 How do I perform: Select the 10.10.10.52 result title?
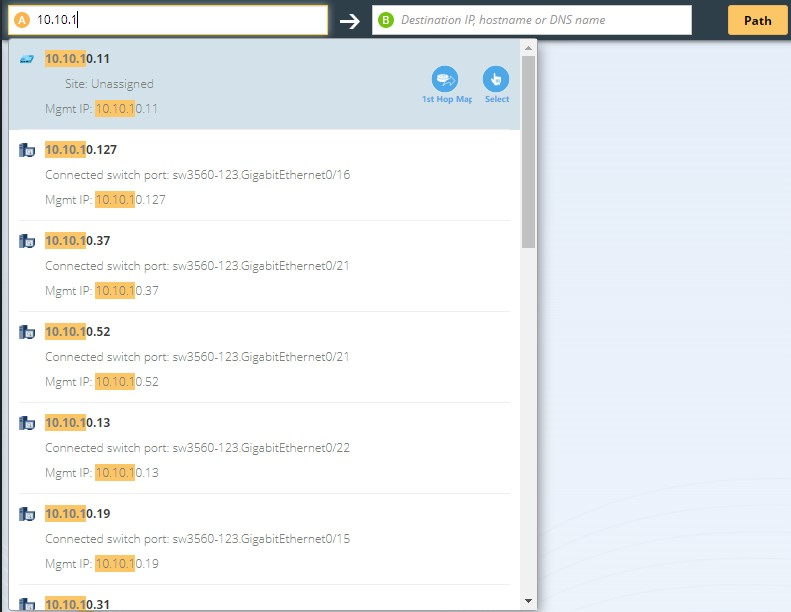point(77,331)
